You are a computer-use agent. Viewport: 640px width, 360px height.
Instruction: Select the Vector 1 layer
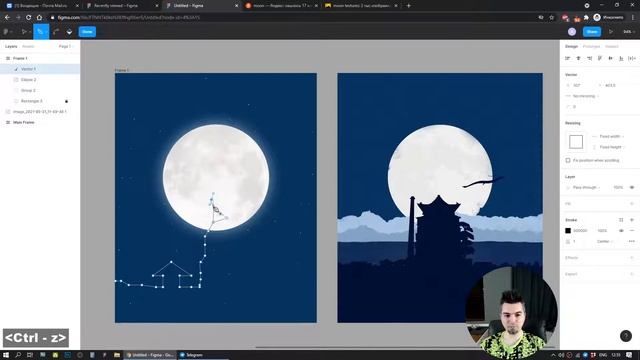coord(40,69)
